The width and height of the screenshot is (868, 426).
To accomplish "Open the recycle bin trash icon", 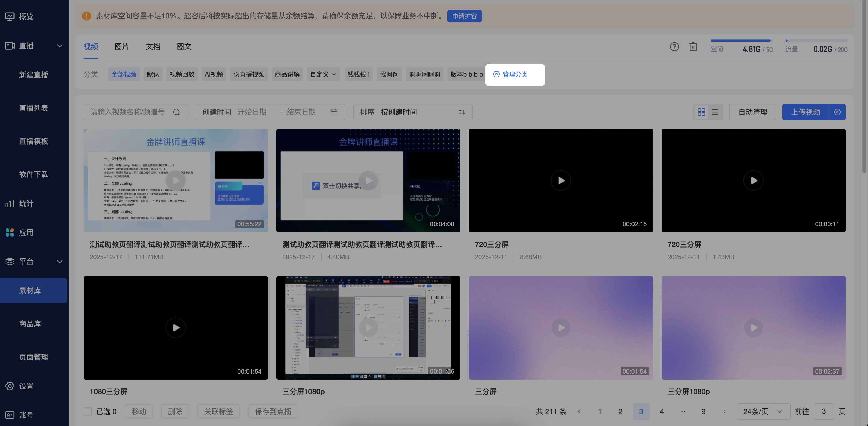I will 693,46.
